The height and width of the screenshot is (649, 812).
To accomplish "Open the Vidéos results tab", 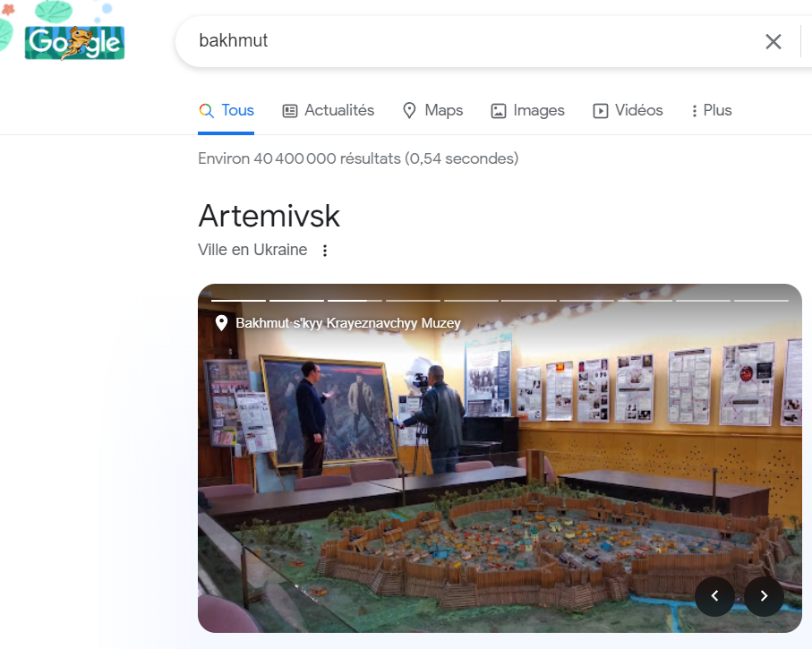I will tap(628, 111).
